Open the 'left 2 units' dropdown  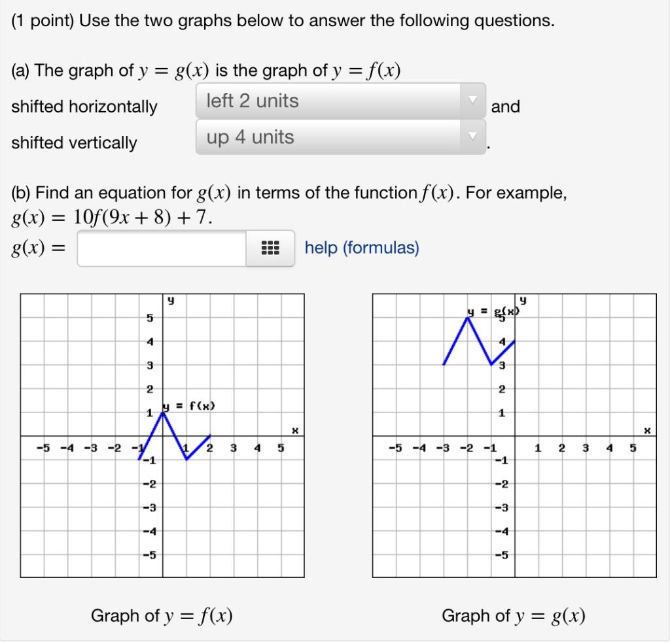pyautogui.click(x=327, y=100)
